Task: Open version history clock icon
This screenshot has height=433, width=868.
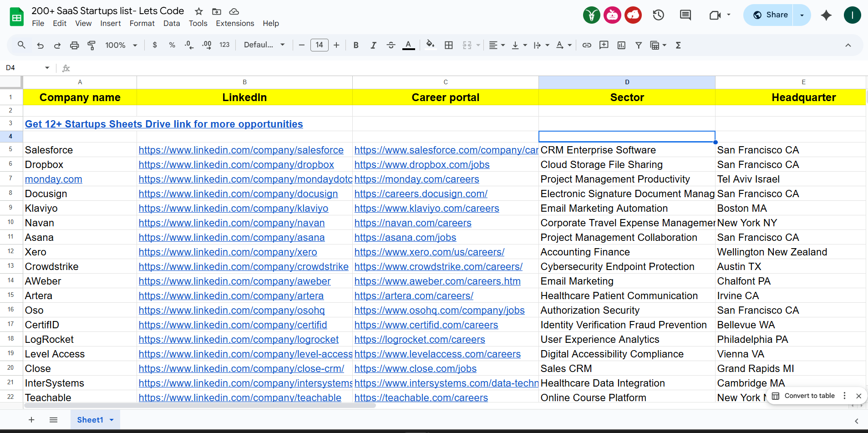Action: [x=658, y=15]
